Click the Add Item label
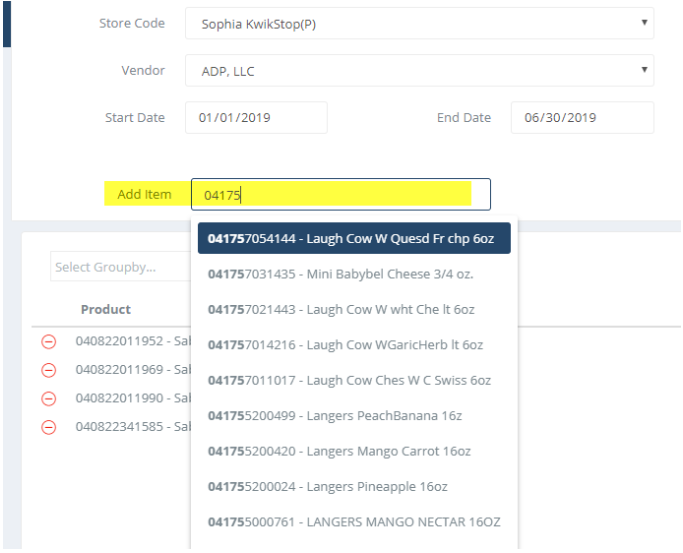The image size is (683, 553). [144, 194]
